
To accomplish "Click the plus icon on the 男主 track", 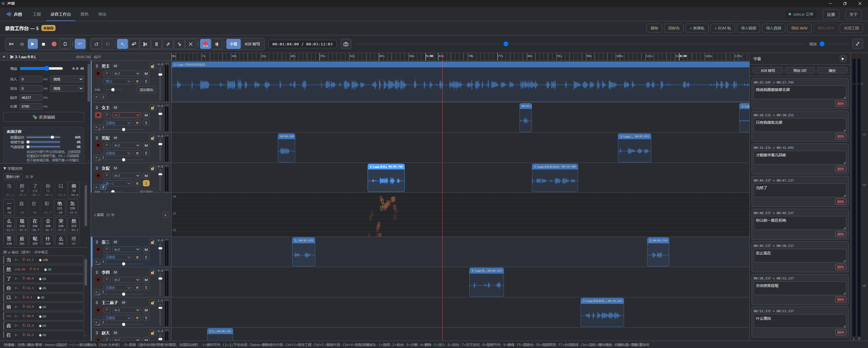I will pos(96,97).
